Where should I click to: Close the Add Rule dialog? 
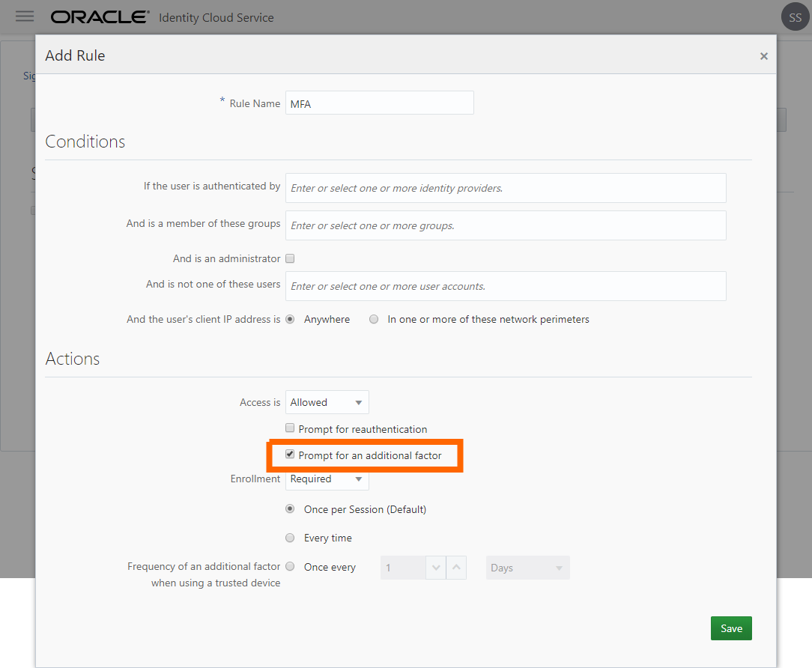[763, 55]
